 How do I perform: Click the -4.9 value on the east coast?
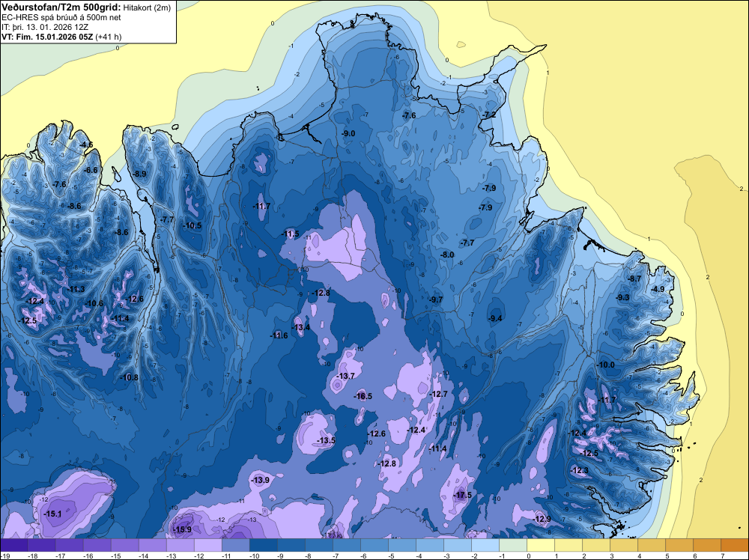658,289
